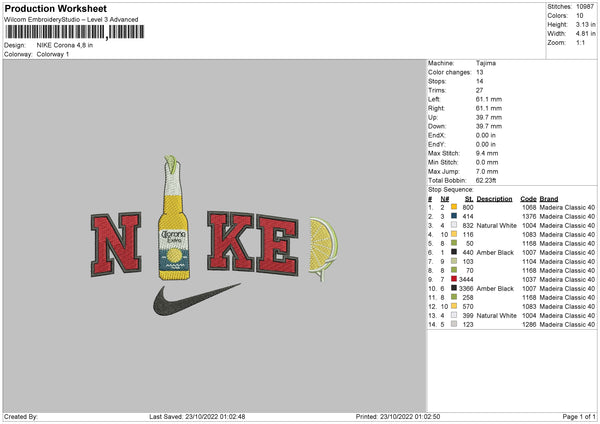Click the lime slice beside the letter E
Viewport: 600px width, 424px height.
(323, 248)
